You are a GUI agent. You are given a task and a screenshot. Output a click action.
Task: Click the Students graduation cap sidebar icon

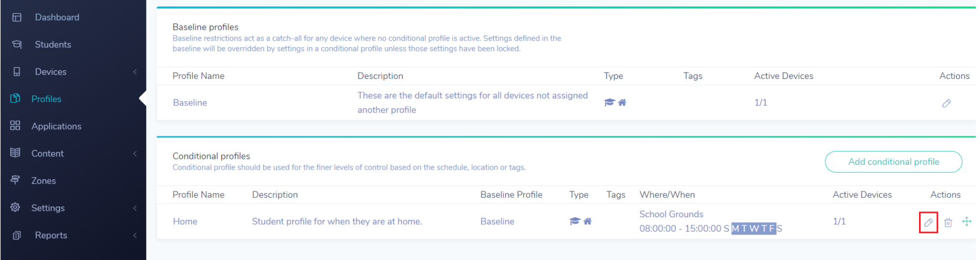point(17,45)
